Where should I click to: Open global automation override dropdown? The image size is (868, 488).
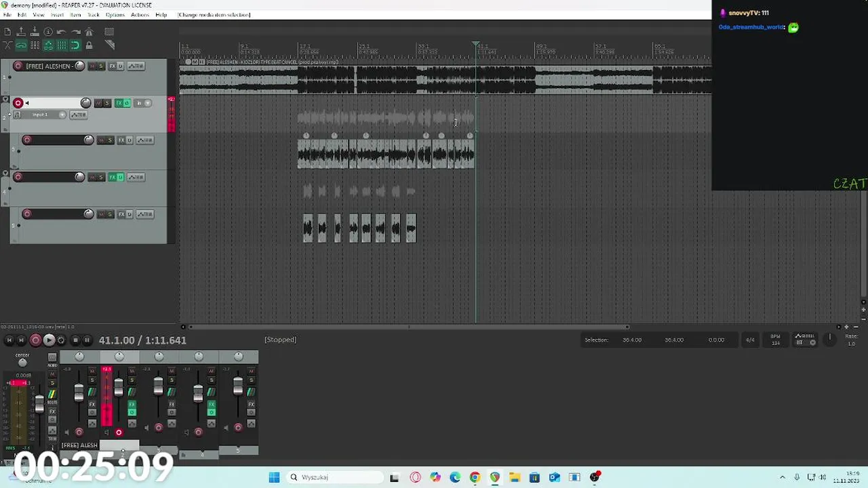pyautogui.click(x=805, y=339)
